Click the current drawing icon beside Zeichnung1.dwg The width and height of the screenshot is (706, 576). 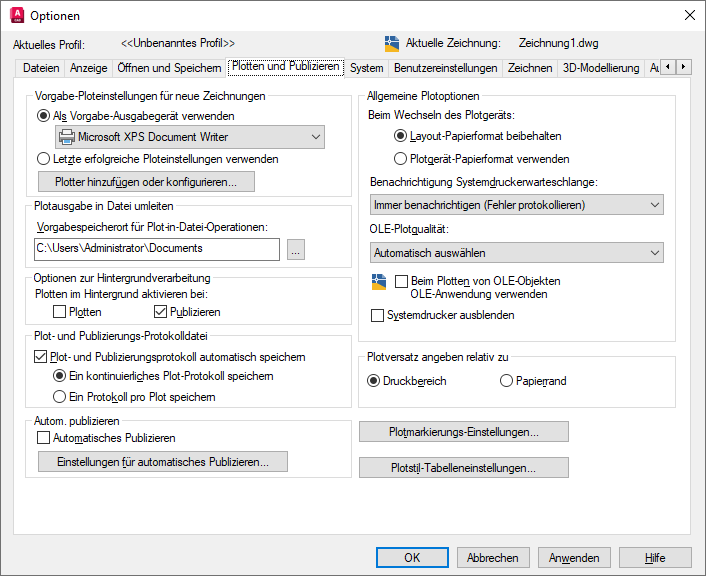pyautogui.click(x=392, y=44)
